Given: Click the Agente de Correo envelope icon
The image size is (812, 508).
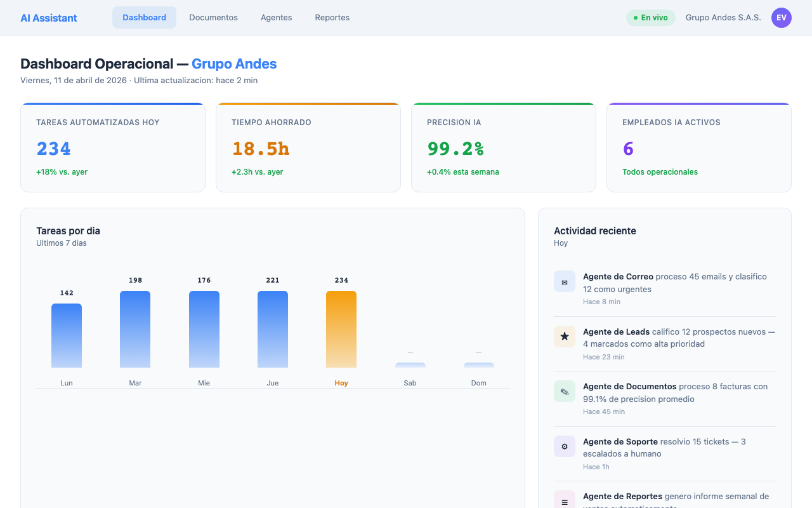Looking at the screenshot, I should (564, 281).
